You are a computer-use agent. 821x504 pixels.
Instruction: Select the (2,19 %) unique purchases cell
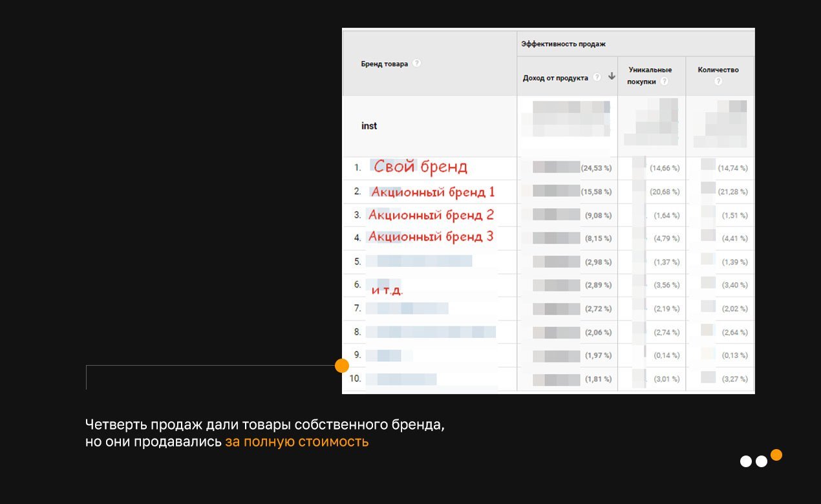tap(666, 309)
